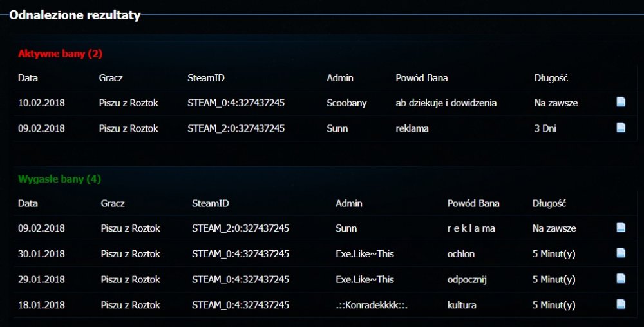The height and width of the screenshot is (327, 644).
Task: Click Powód Bana header in active bans
Action: click(421, 78)
